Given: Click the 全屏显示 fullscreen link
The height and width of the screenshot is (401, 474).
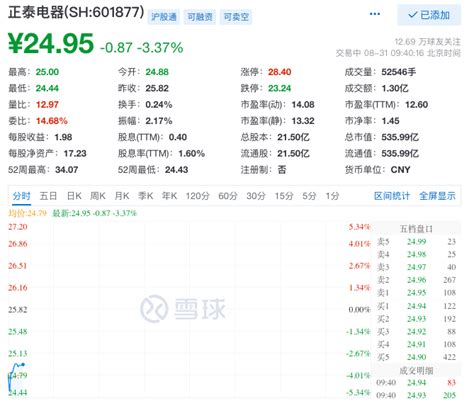Looking at the screenshot, I should [x=437, y=196].
